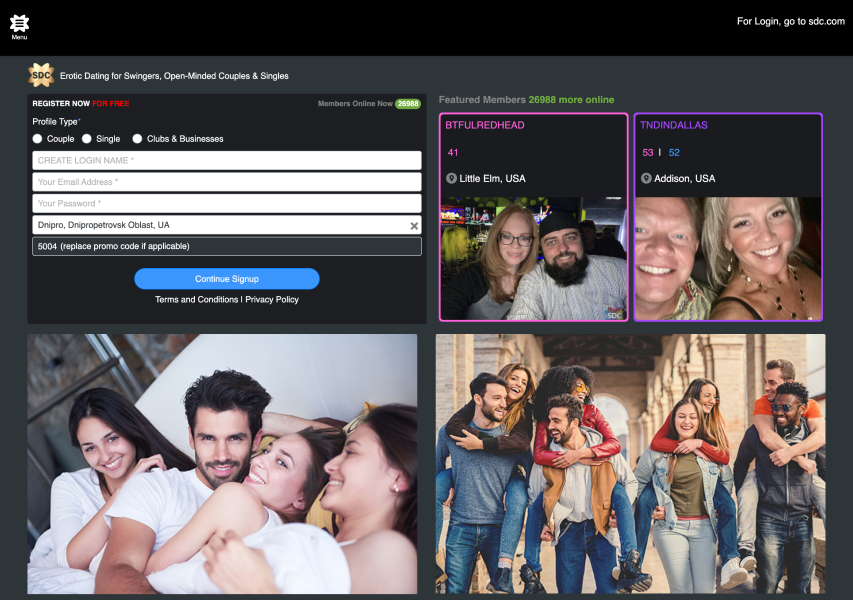Open the Menu icon in the header
Image resolution: width=853 pixels, height=600 pixels.
[x=19, y=27]
